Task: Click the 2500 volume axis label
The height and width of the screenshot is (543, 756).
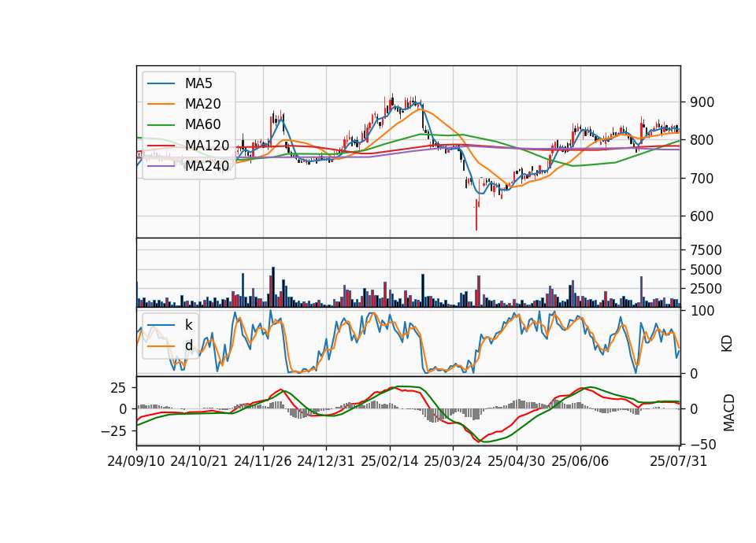Action: [706, 289]
